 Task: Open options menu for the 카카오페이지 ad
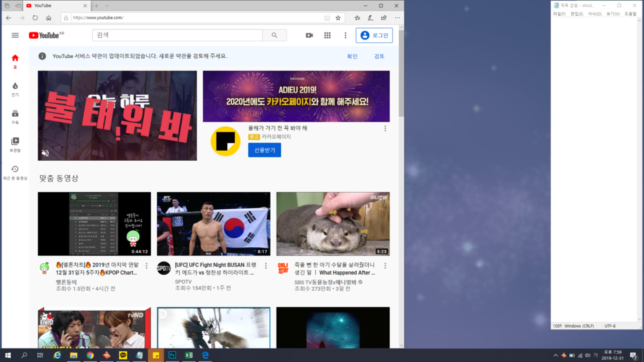coord(385,129)
